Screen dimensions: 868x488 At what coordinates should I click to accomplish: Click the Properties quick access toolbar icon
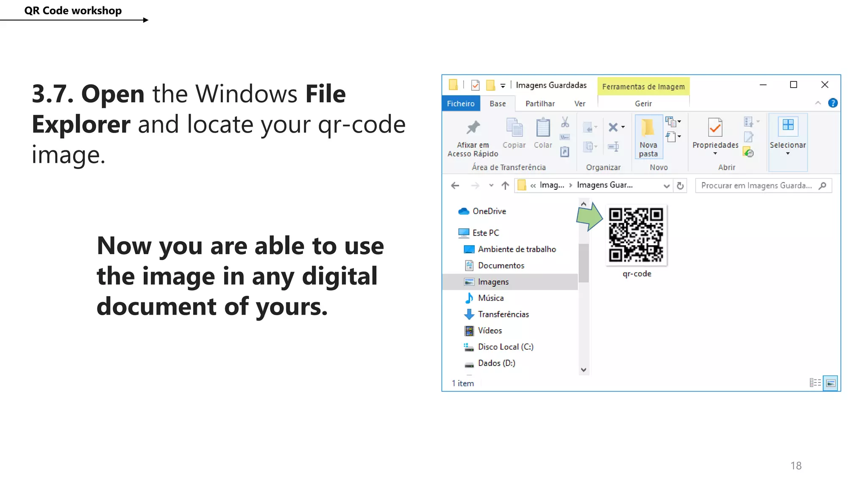point(476,85)
